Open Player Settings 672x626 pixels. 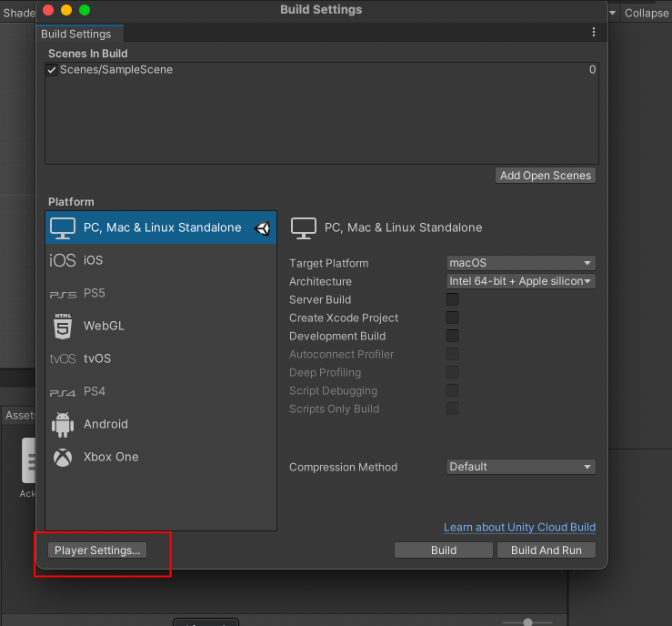[97, 550]
